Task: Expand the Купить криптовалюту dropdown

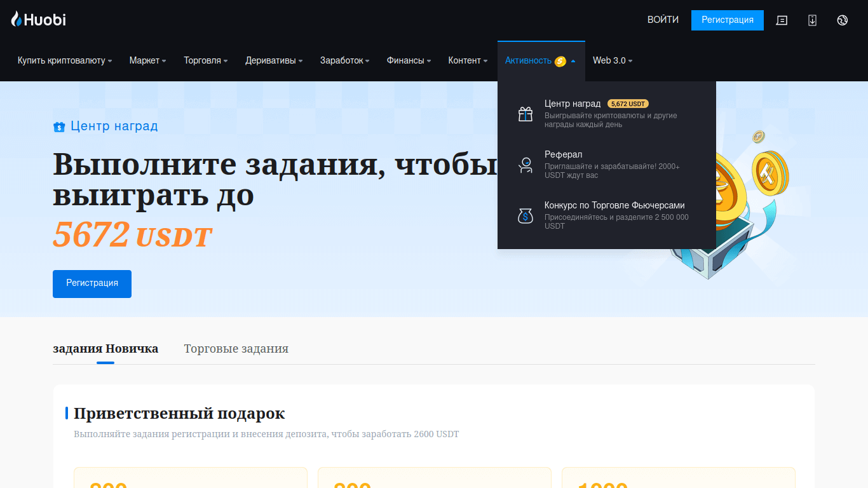Action: tap(64, 61)
